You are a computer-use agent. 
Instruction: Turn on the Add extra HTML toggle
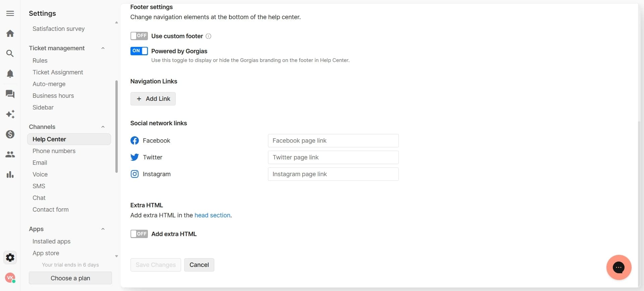pyautogui.click(x=139, y=234)
